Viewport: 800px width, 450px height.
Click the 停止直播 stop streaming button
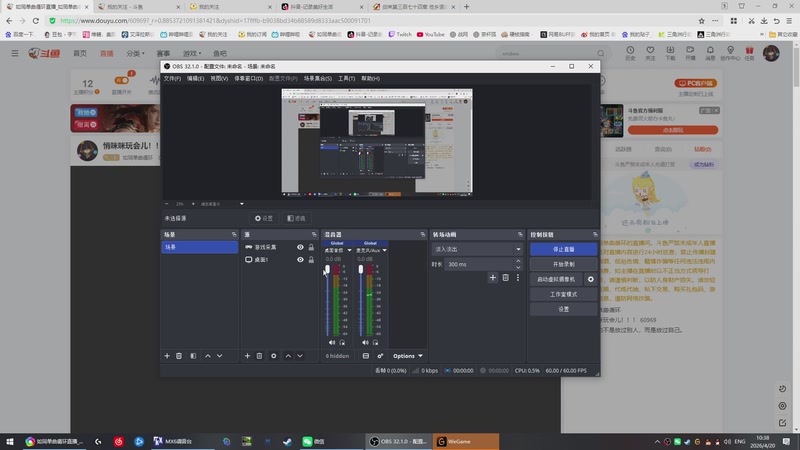pyautogui.click(x=563, y=249)
